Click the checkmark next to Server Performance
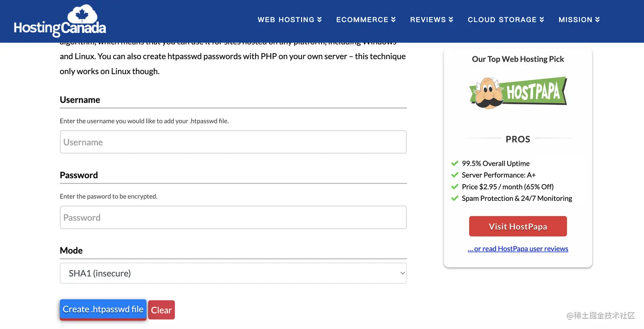Viewport: 644px width, 329px height. click(454, 175)
